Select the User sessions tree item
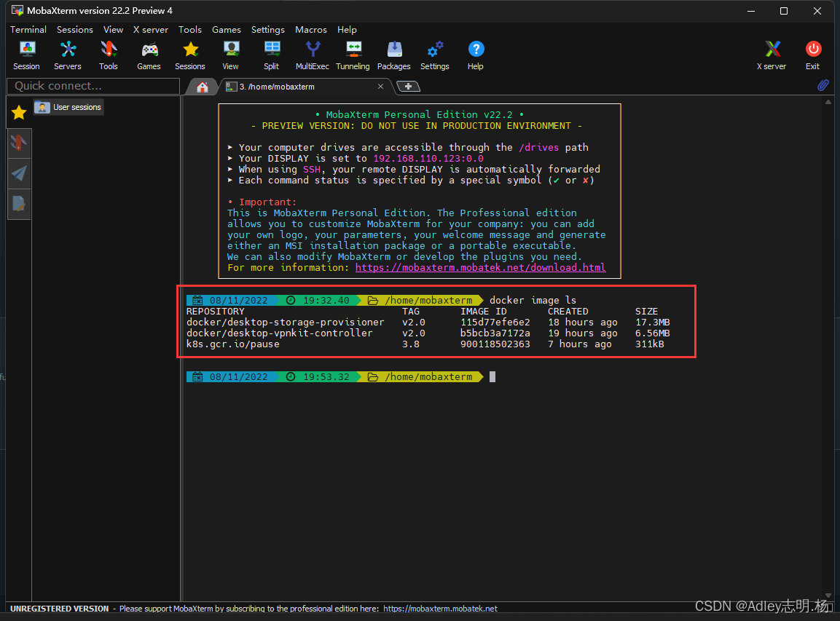 (68, 107)
